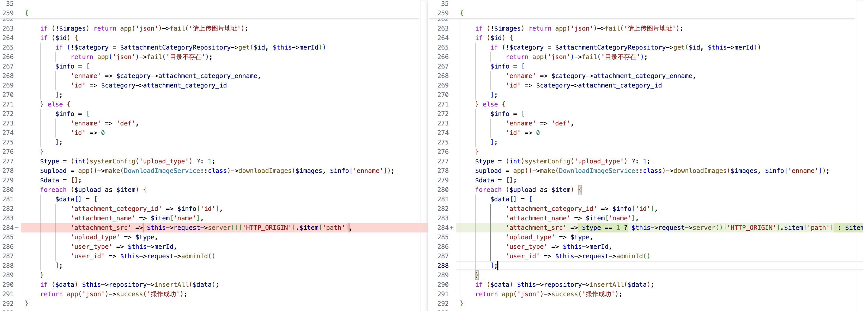Click the minus marker on left line 284
This screenshot has width=868, height=311.
(x=17, y=228)
